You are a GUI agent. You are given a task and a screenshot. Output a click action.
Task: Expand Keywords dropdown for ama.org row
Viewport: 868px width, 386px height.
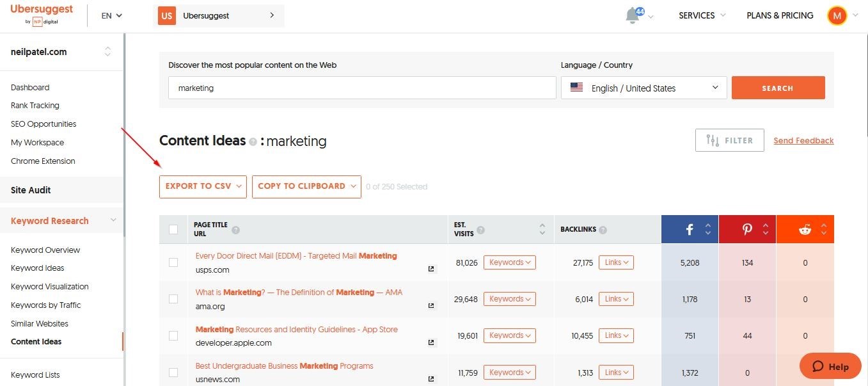(x=509, y=299)
